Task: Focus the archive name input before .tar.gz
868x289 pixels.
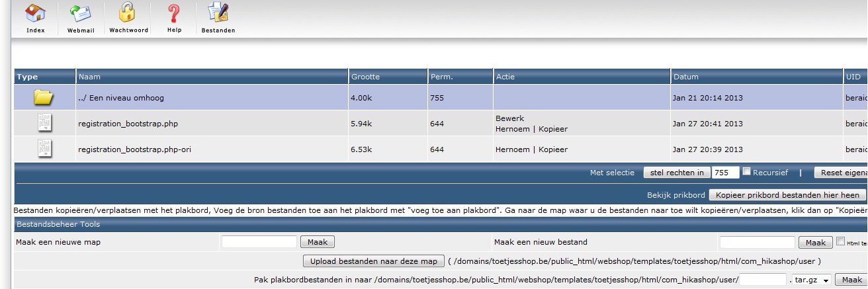Action: [763, 280]
